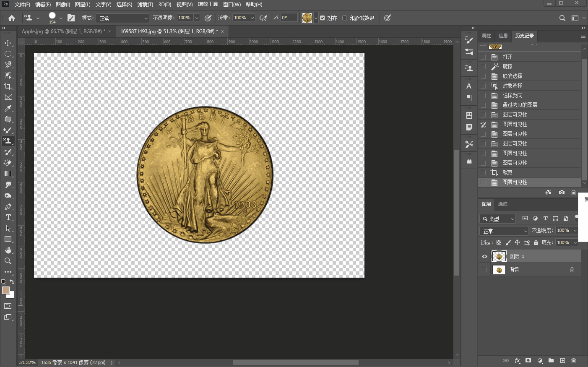Open brush preset picker arrow
This screenshot has height=367, width=588.
pyautogui.click(x=61, y=18)
